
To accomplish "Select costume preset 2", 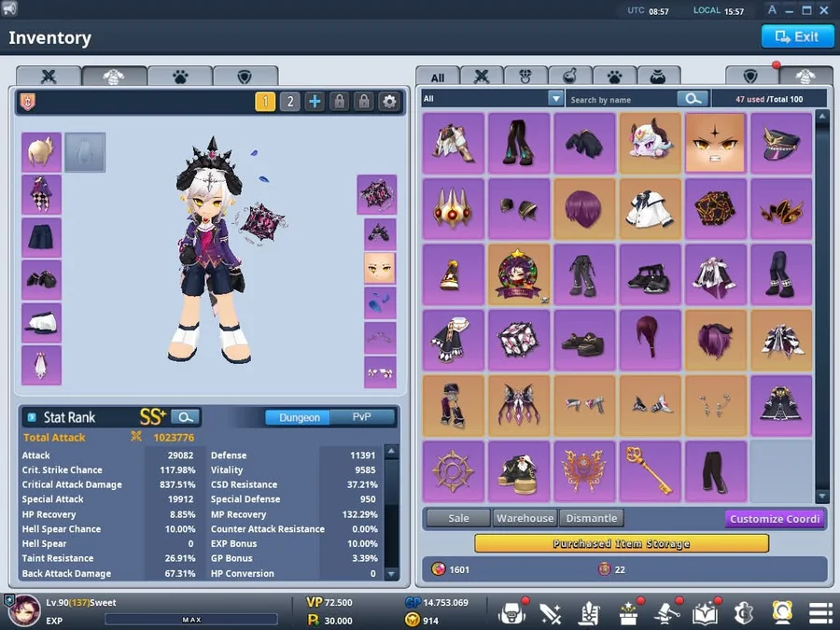I will click(290, 102).
